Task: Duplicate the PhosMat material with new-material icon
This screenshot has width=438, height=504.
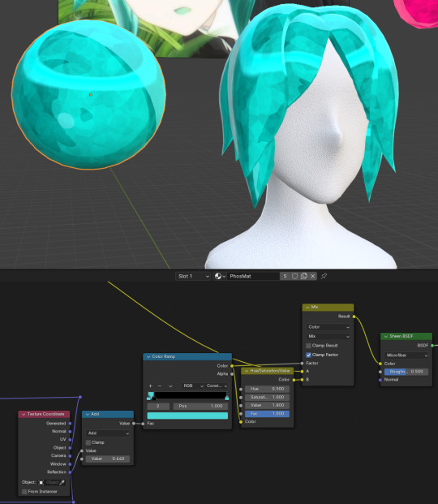Action: coord(303,276)
